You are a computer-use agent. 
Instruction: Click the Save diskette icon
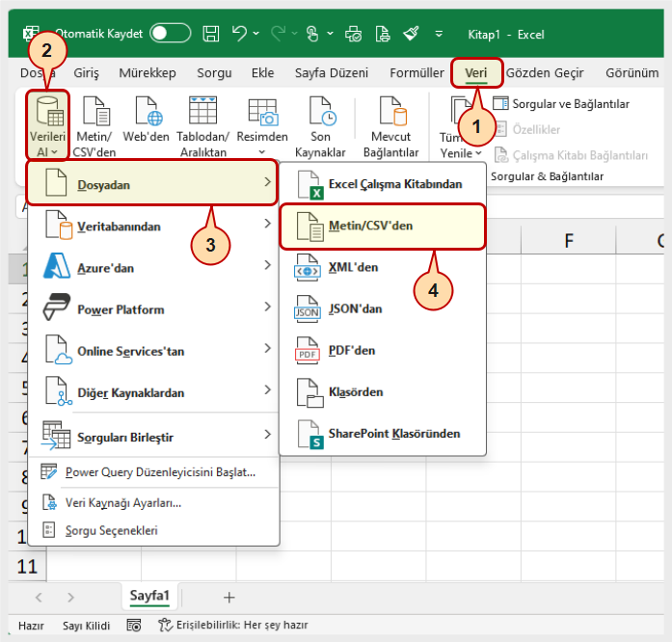coord(210,34)
